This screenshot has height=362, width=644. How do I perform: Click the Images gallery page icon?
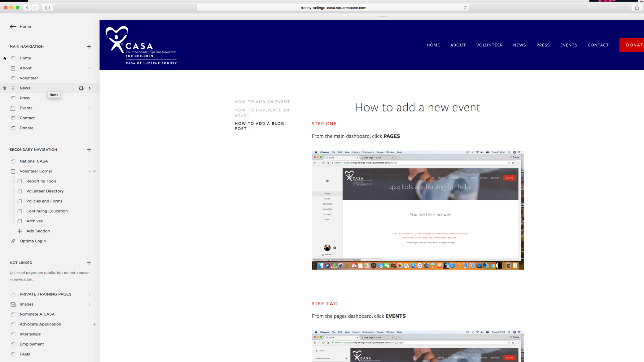13,304
